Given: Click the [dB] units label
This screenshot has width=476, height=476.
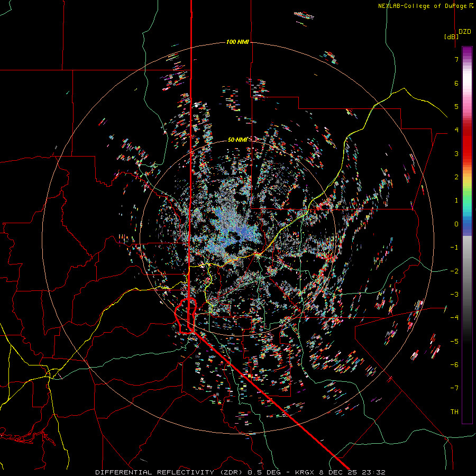Looking at the screenshot, I should click(452, 36).
